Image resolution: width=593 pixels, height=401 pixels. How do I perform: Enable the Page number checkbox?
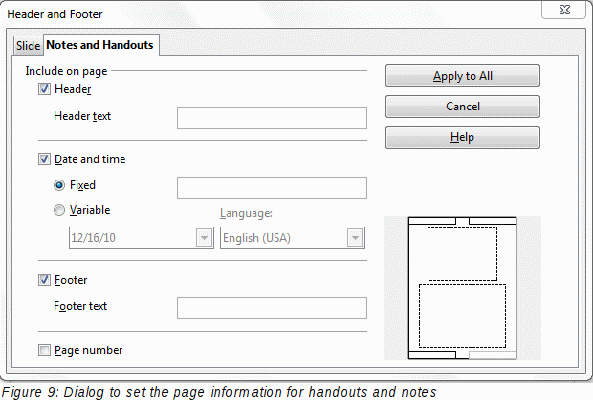(x=44, y=350)
